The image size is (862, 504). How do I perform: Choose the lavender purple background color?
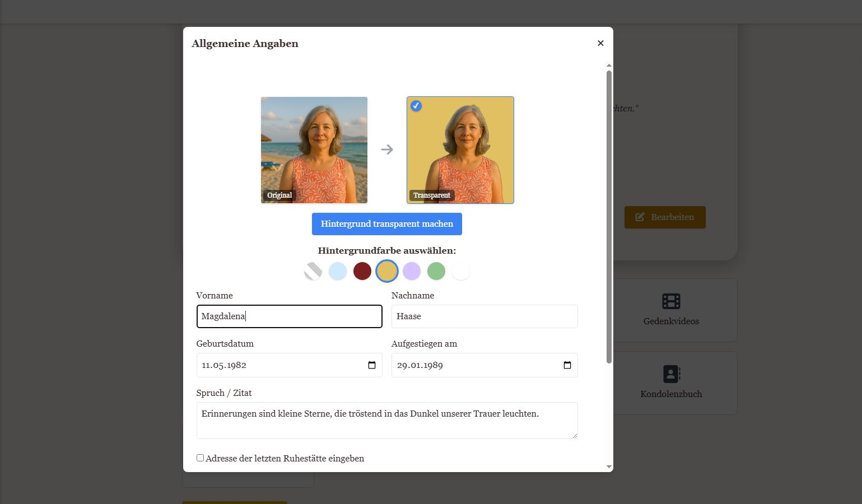412,271
